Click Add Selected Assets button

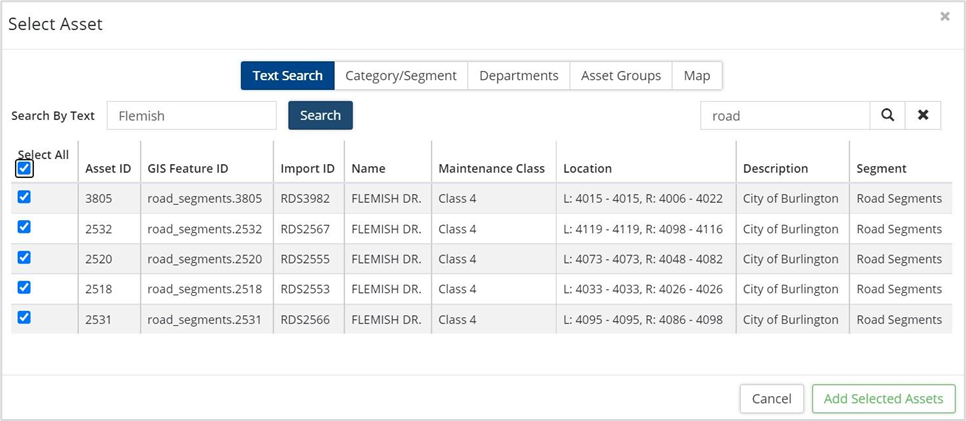tap(883, 398)
